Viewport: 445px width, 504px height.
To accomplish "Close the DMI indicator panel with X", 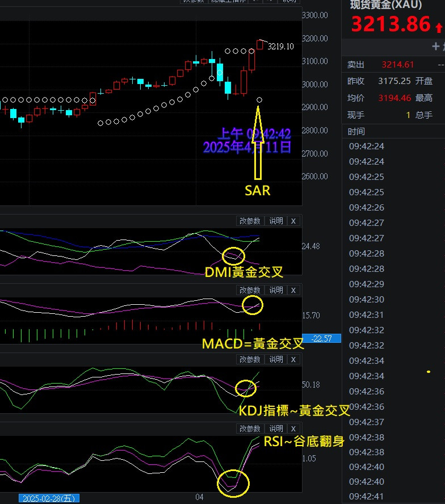I will tap(293, 221).
